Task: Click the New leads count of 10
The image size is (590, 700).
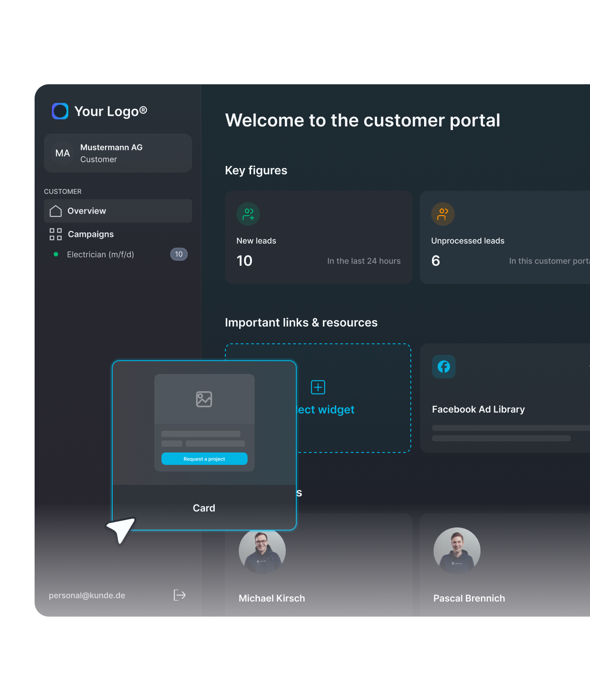Action: (x=244, y=260)
